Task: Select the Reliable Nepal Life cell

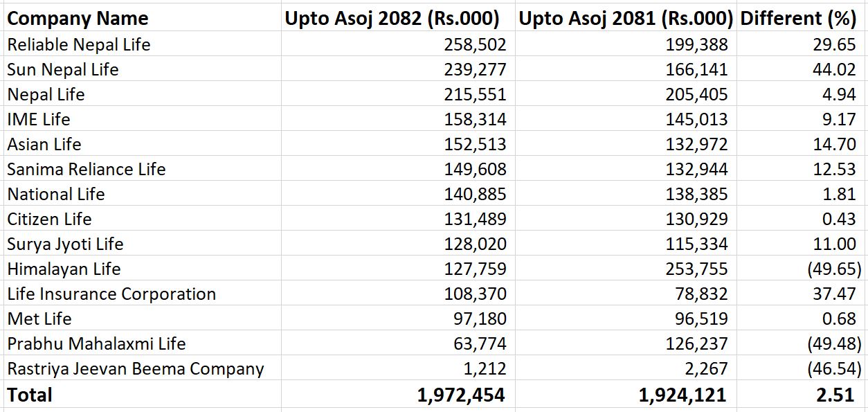Action: pos(79,45)
